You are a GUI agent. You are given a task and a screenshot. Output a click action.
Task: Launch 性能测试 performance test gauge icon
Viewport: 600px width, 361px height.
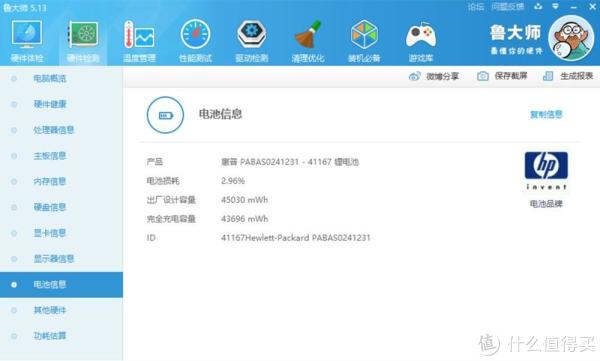tap(196, 34)
